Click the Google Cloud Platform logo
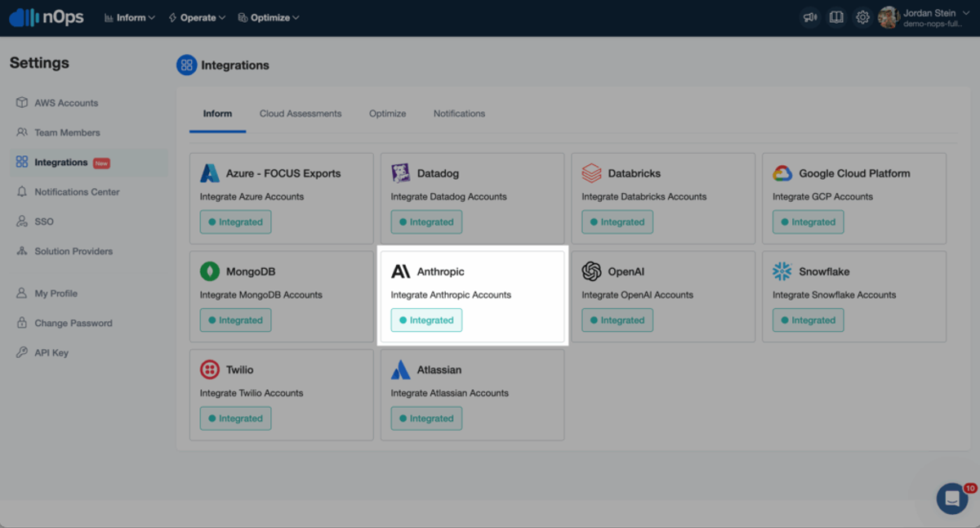The width and height of the screenshot is (980, 528). tap(782, 173)
